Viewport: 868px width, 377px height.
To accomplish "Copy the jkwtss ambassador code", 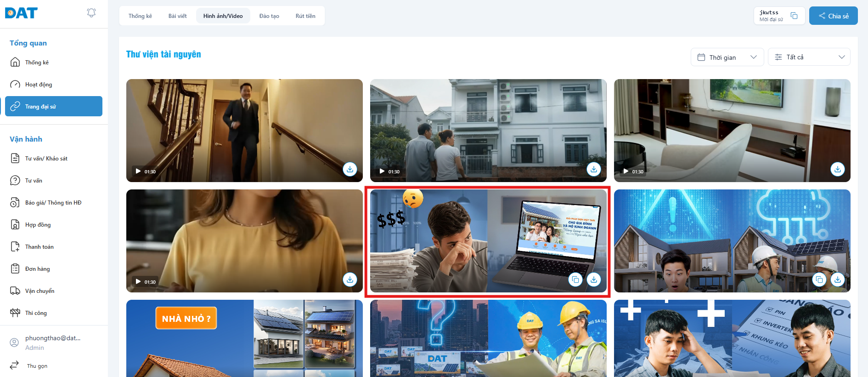I will coord(794,16).
